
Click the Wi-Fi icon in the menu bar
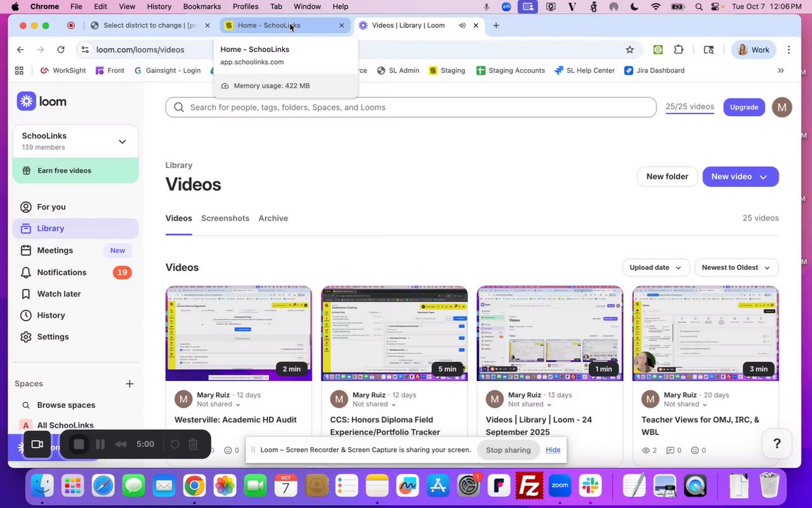pyautogui.click(x=657, y=6)
